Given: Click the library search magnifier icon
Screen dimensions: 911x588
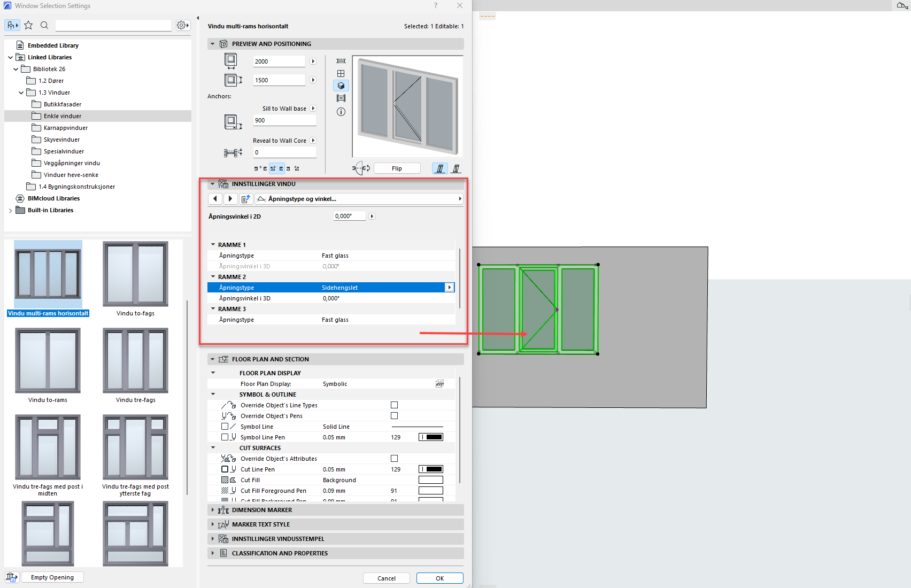Looking at the screenshot, I should 44,25.
